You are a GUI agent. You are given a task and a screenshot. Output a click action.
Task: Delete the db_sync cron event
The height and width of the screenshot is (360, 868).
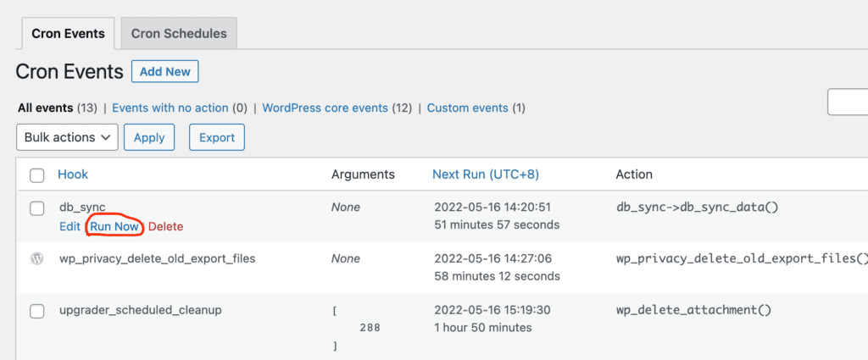point(165,226)
